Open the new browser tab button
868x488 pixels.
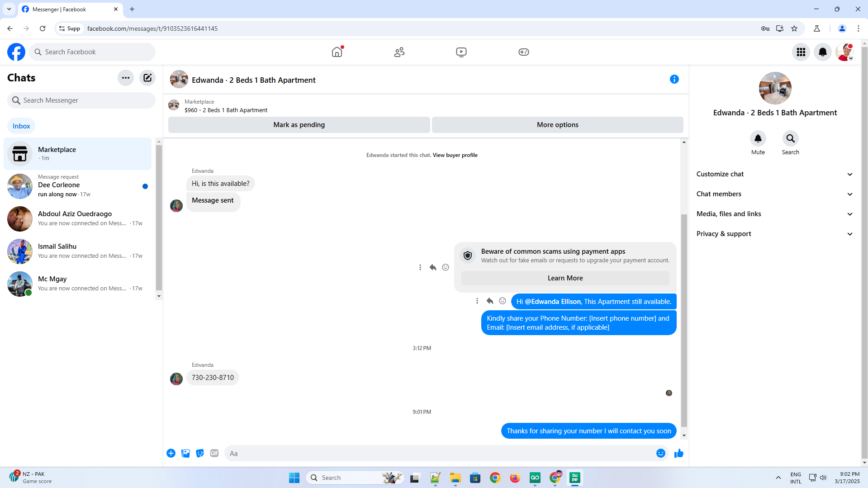tap(132, 9)
